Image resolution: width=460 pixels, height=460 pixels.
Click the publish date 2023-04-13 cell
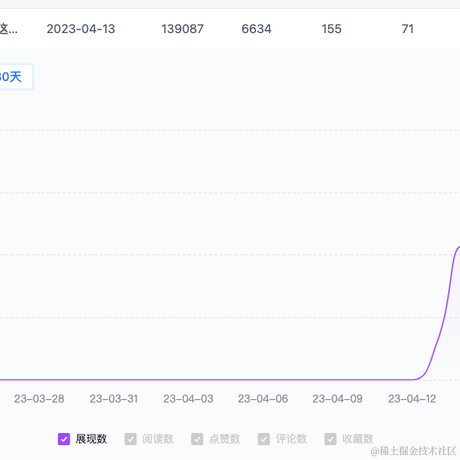click(x=81, y=29)
